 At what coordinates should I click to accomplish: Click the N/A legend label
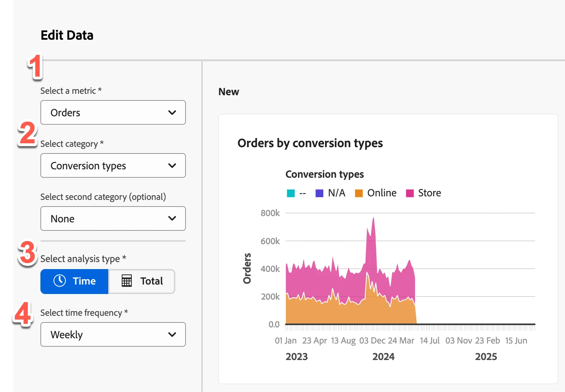(337, 193)
